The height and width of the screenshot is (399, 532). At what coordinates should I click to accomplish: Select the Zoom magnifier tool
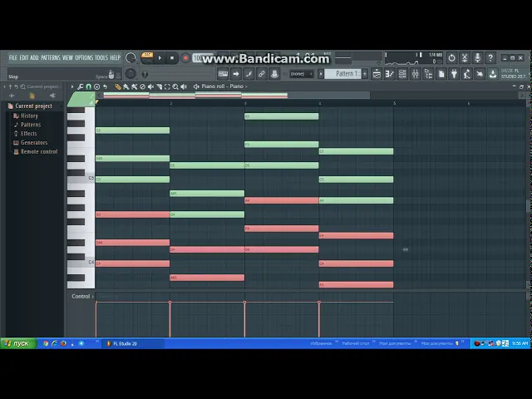click(x=175, y=86)
